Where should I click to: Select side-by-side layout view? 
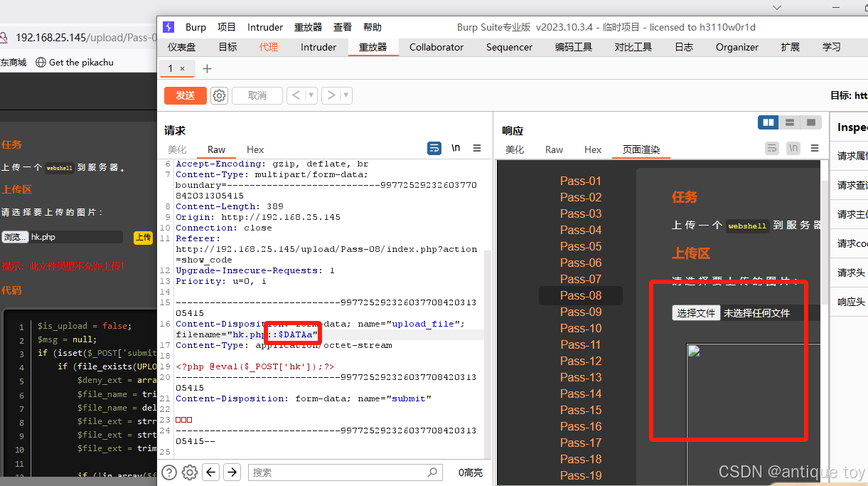pos(768,122)
